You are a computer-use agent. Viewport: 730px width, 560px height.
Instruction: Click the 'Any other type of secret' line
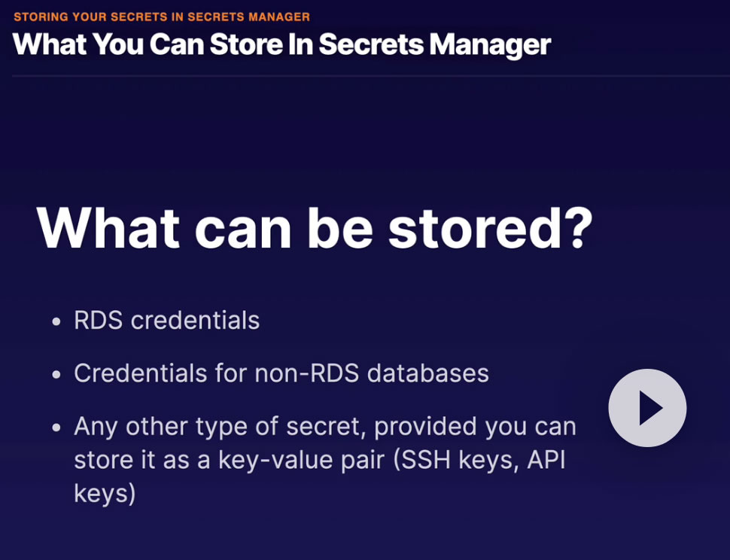324,427
